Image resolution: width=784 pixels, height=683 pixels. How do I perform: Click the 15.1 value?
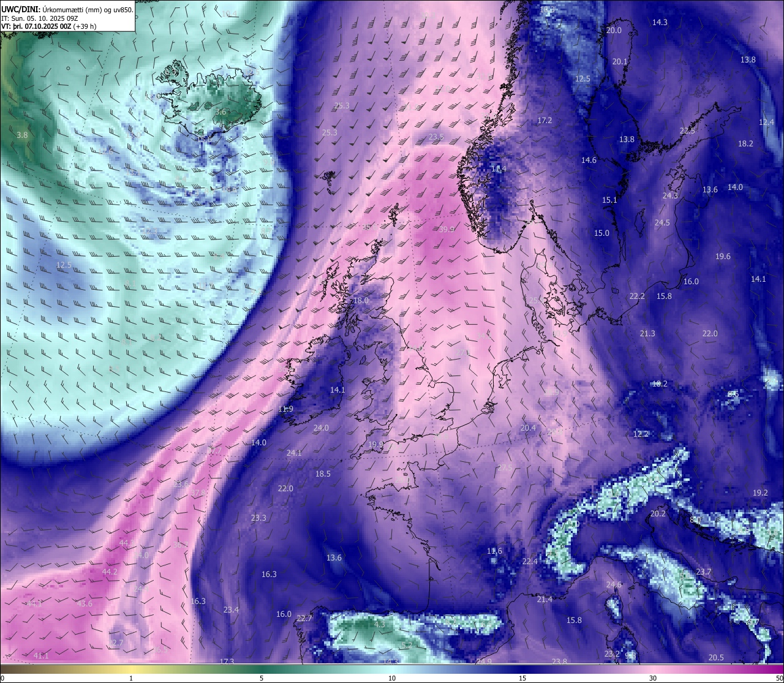coord(609,200)
